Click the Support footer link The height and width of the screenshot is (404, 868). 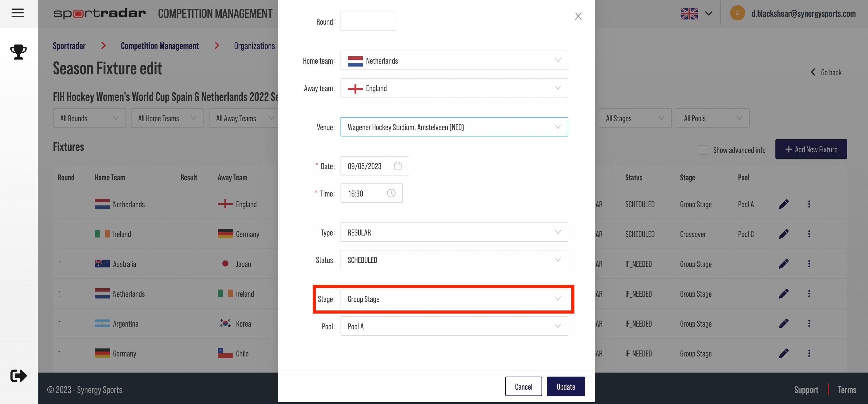[x=806, y=390]
